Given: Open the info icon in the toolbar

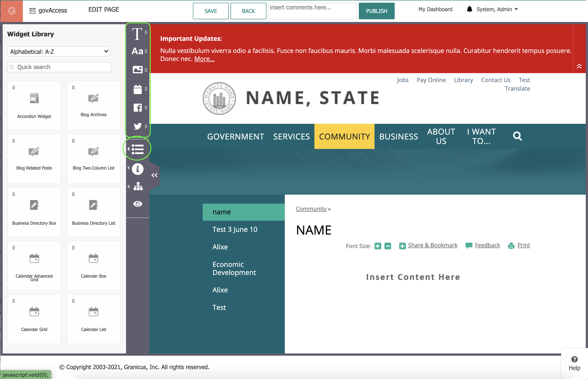Looking at the screenshot, I should click(137, 169).
